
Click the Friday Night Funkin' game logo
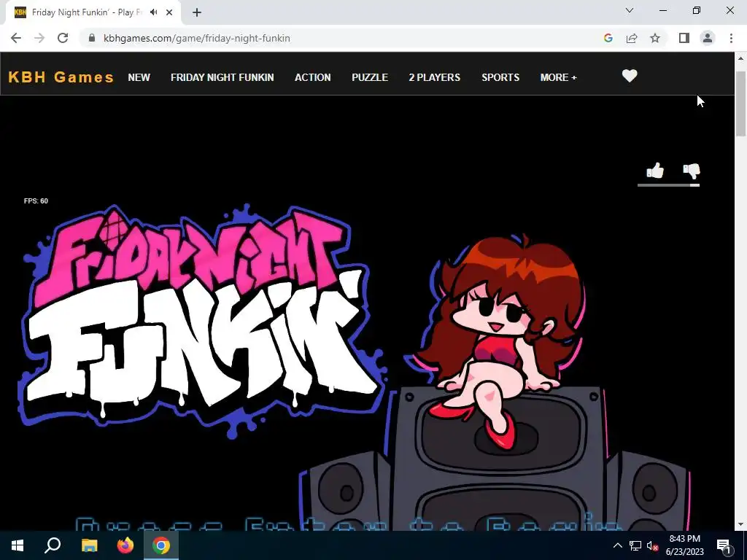[203, 322]
